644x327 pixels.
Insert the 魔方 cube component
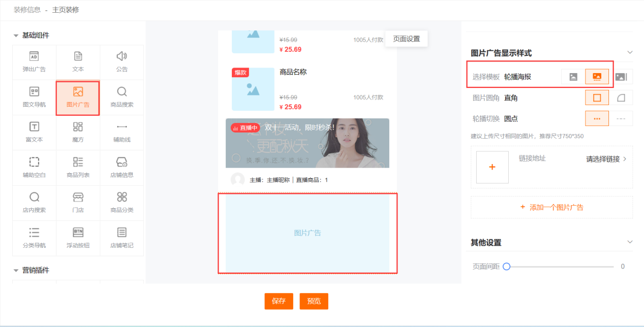78,133
